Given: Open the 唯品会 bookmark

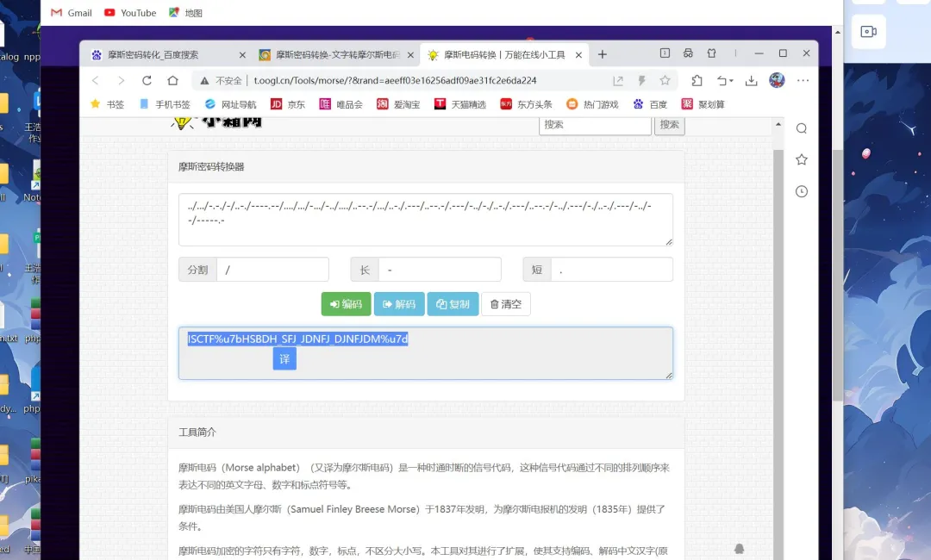Looking at the screenshot, I should [x=341, y=104].
